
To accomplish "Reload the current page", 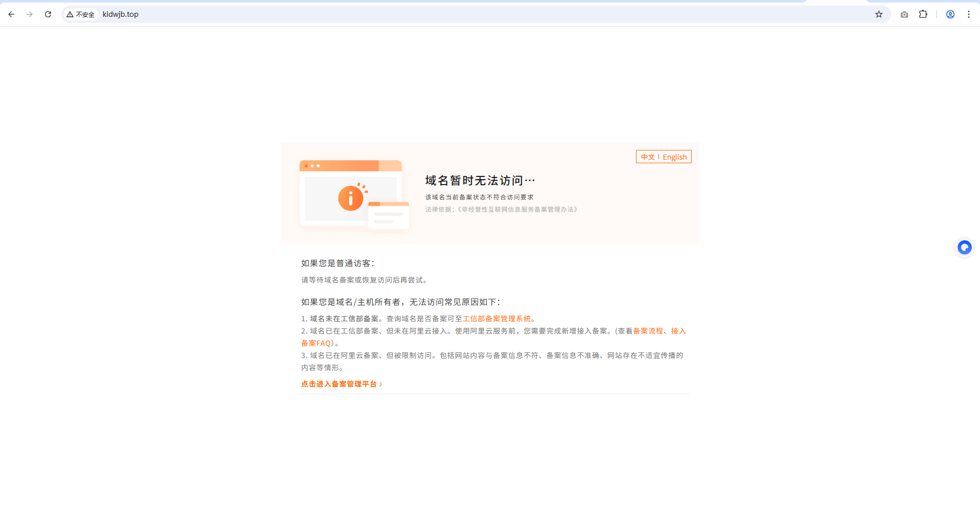I will click(x=48, y=14).
